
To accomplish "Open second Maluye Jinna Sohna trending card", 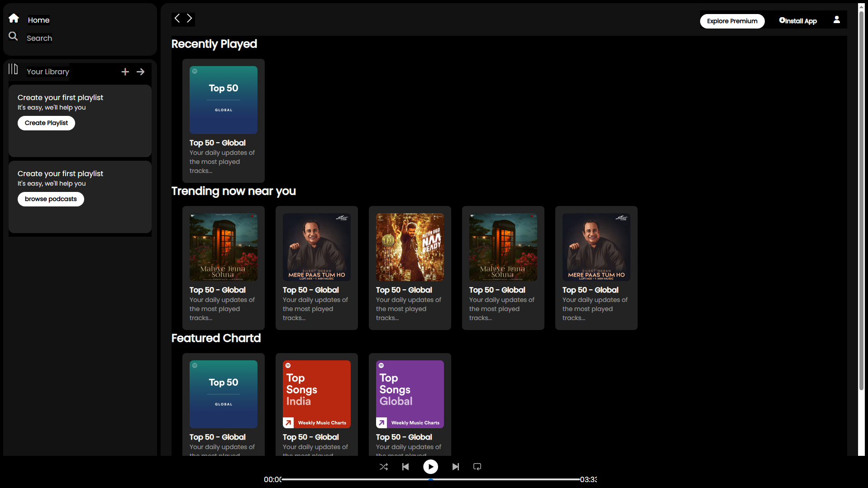I will pos(503,268).
